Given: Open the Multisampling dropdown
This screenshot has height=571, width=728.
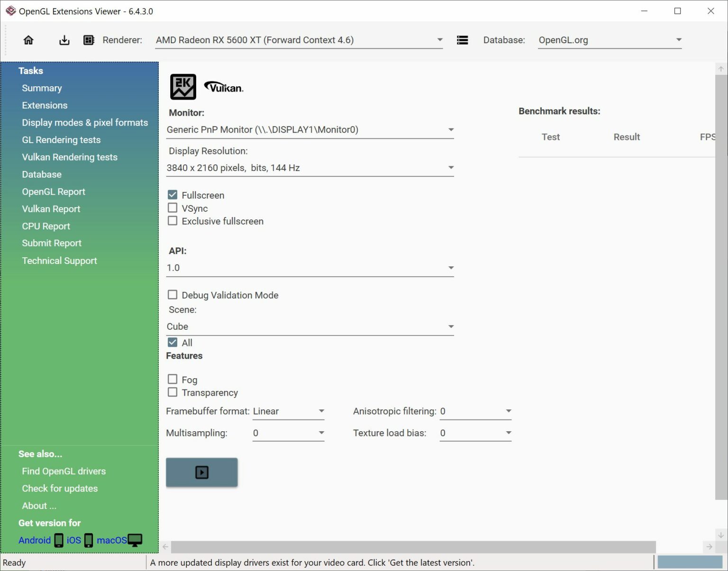Looking at the screenshot, I should (x=288, y=433).
